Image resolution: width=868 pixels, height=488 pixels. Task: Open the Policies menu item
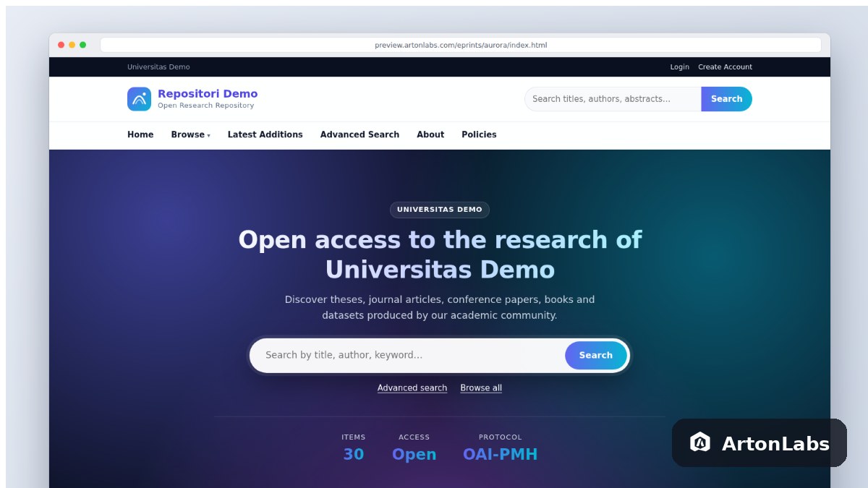479,134
